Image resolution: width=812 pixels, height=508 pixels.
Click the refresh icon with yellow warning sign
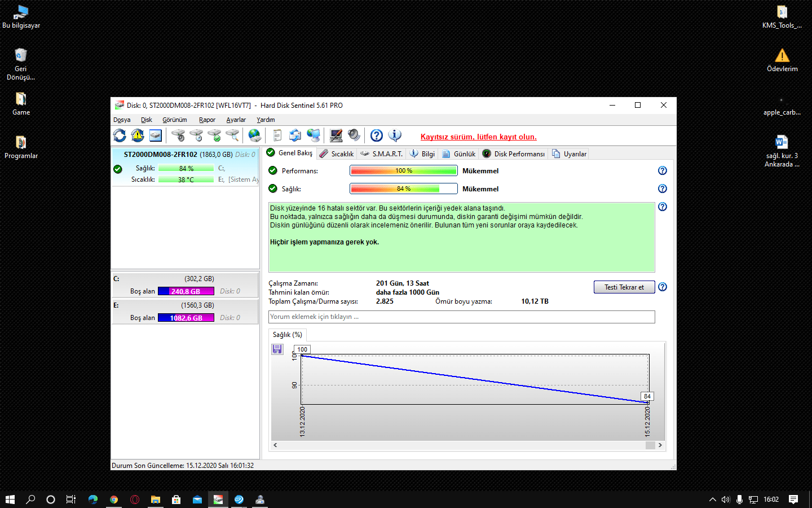138,135
